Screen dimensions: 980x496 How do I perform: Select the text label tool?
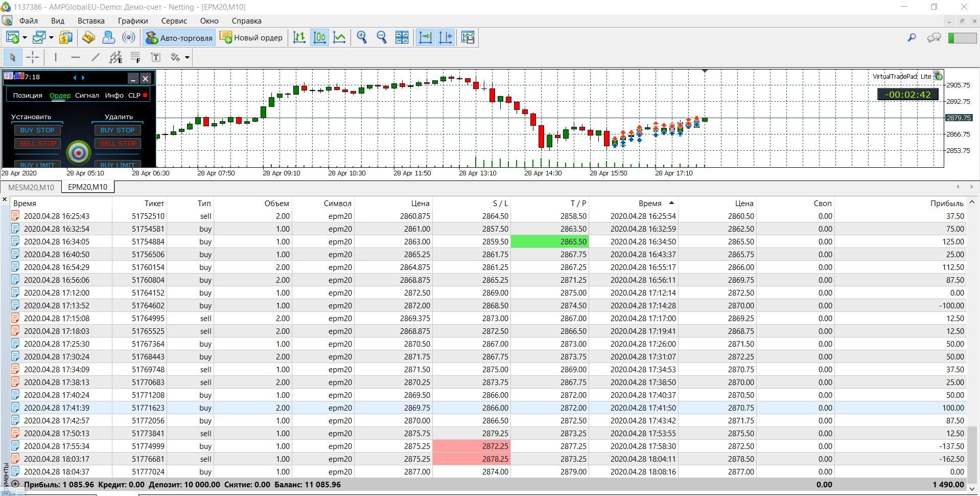(156, 57)
